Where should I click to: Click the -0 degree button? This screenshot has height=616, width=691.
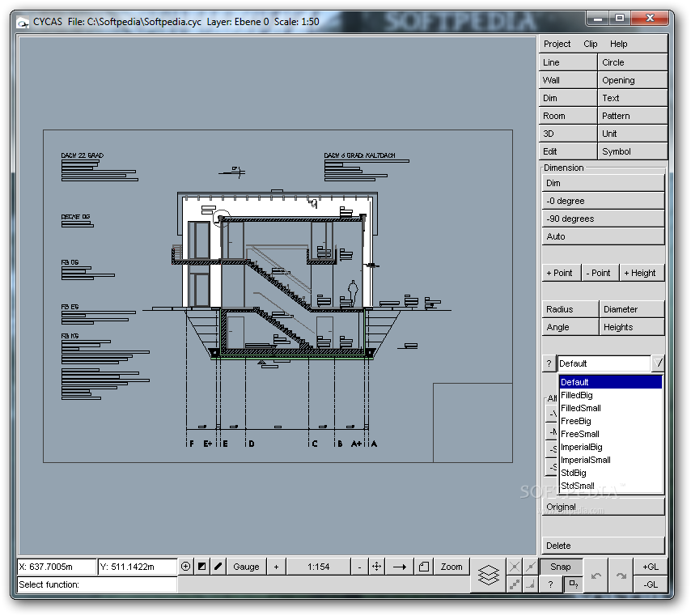tap(603, 201)
